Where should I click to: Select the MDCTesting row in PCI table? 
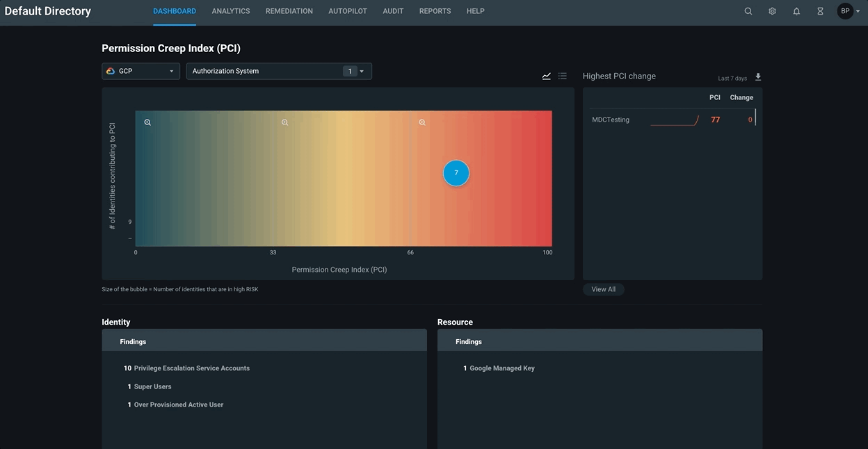coord(611,120)
